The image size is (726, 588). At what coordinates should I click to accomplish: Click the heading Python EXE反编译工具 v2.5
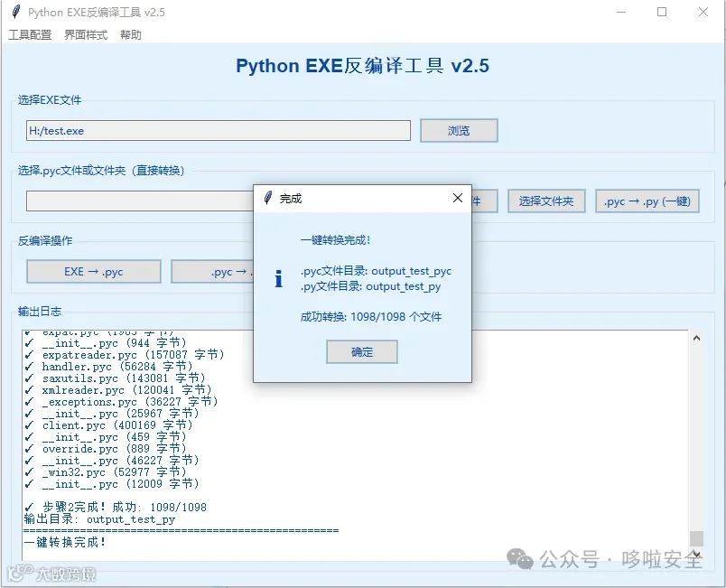(x=362, y=66)
